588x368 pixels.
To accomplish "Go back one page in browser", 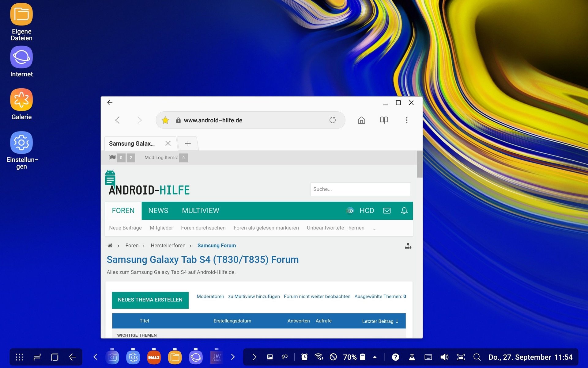I will tap(117, 120).
